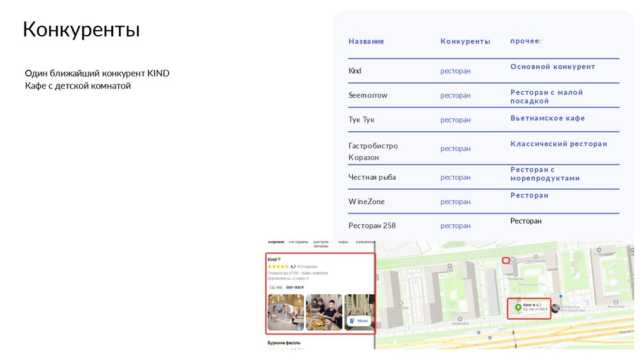Open the Меню button on Kind photos
This screenshot has height=362, width=644.
pyautogui.click(x=359, y=321)
